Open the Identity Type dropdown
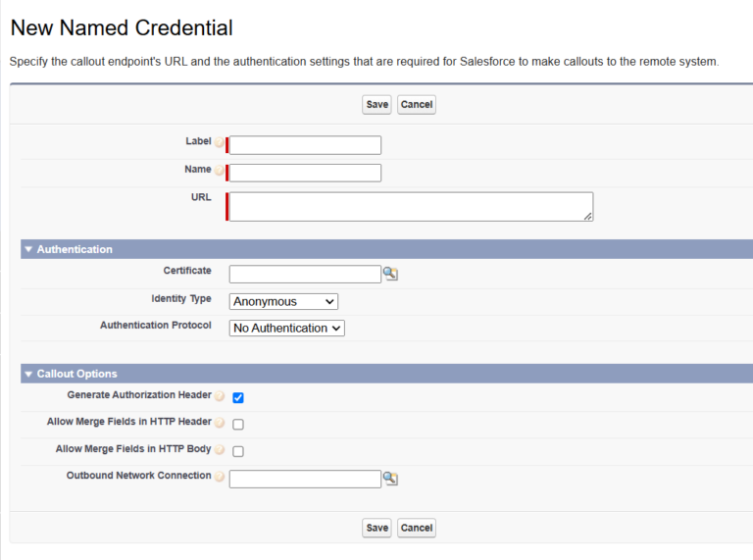This screenshot has width=753, height=560. click(283, 301)
